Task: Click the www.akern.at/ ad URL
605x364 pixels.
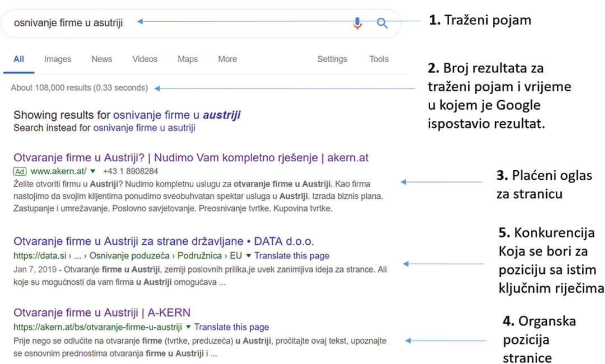Action: 59,171
